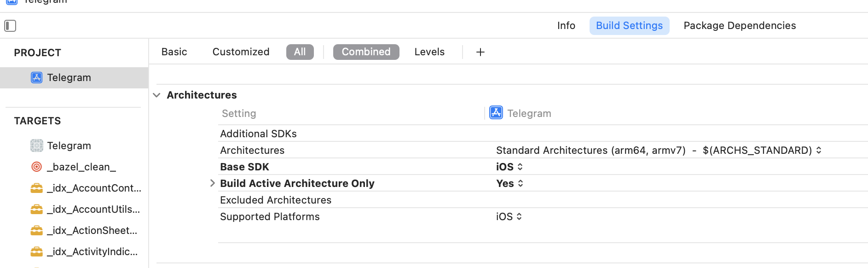Select the Telegram project icon under PROJECT

tap(36, 77)
